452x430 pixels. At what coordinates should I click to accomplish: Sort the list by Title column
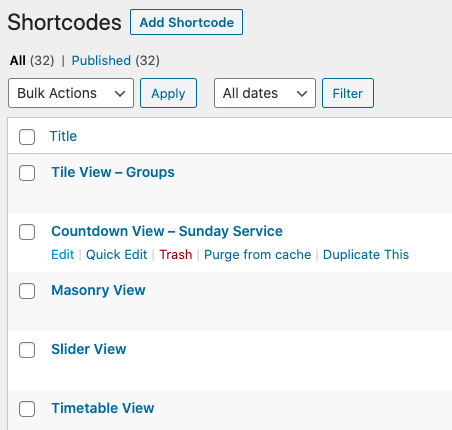pyautogui.click(x=63, y=136)
